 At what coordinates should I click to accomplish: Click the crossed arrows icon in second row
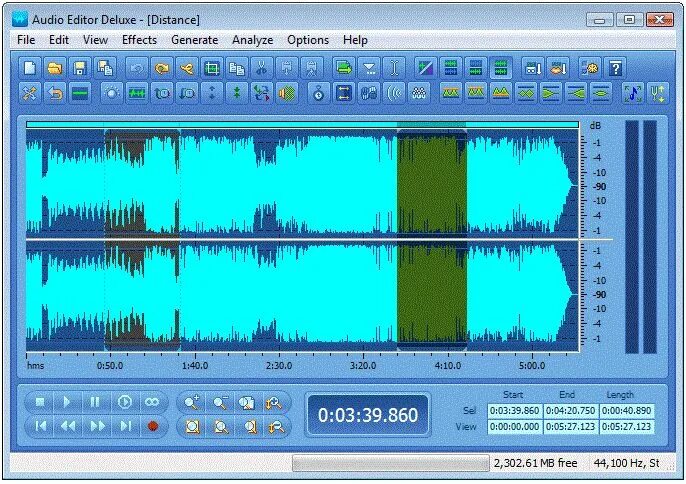(30, 93)
